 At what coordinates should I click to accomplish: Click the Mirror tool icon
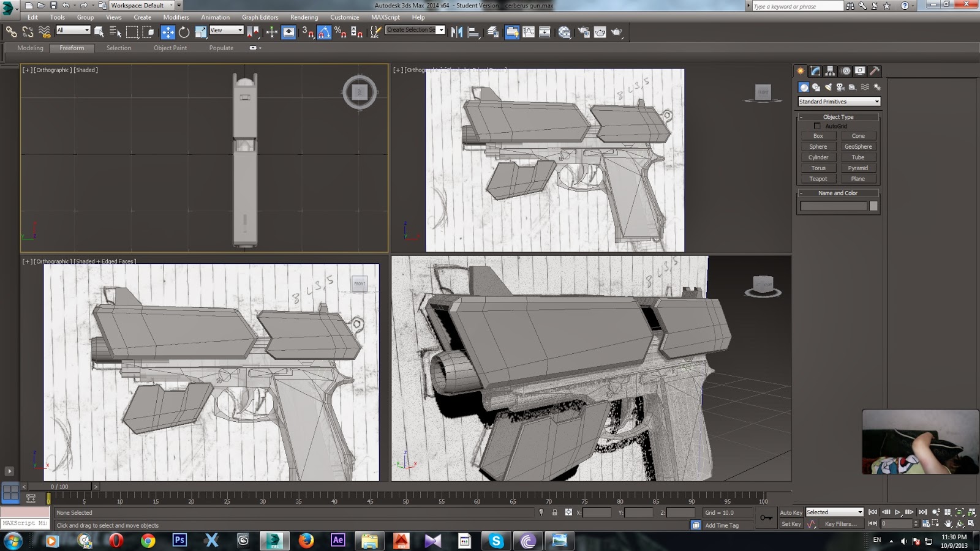[457, 32]
